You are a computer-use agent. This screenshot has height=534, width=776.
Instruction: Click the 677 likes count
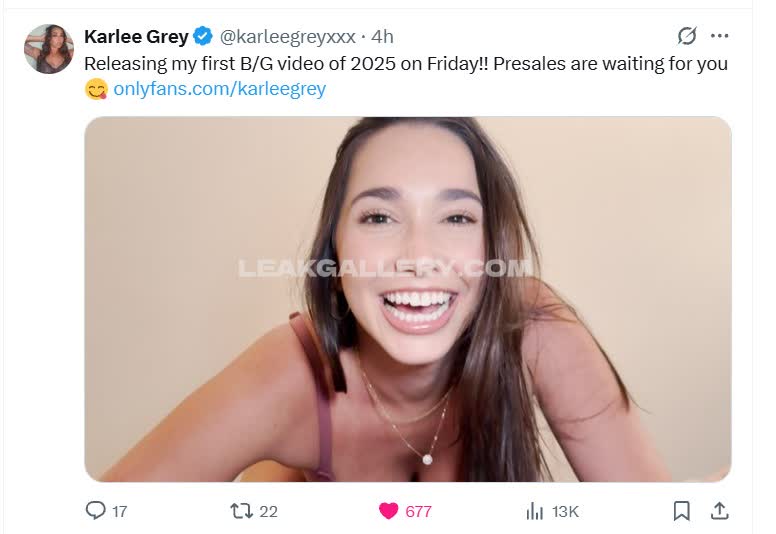[x=418, y=511]
